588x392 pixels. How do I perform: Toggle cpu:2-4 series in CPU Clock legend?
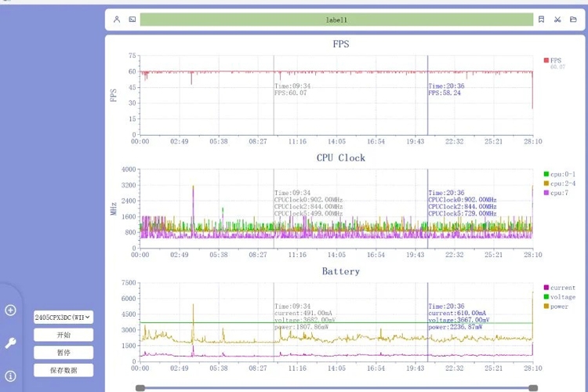click(x=560, y=183)
